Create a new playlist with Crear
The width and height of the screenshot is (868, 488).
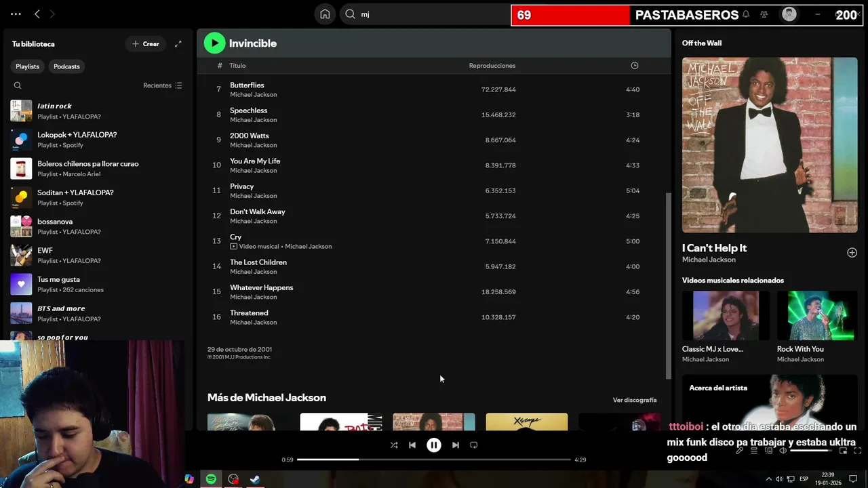coord(145,44)
